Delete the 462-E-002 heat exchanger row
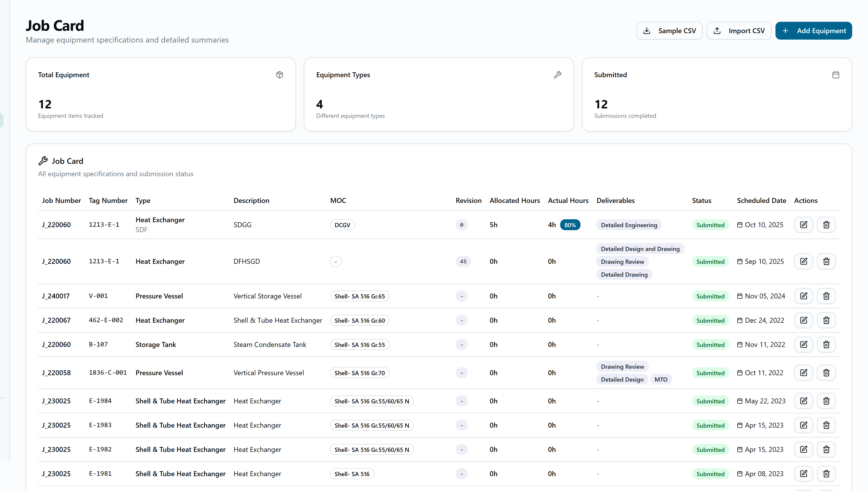The image size is (868, 491). [826, 320]
